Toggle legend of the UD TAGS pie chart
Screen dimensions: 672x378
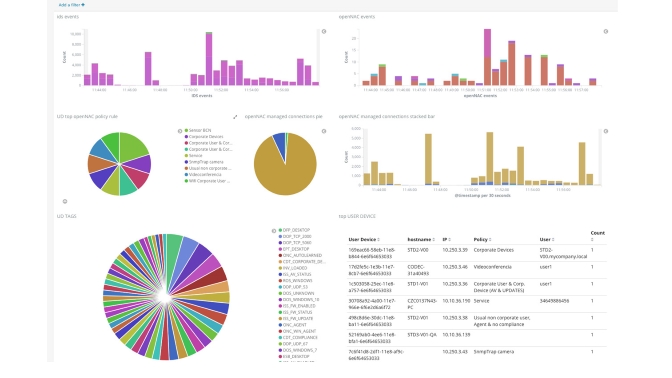[274, 231]
